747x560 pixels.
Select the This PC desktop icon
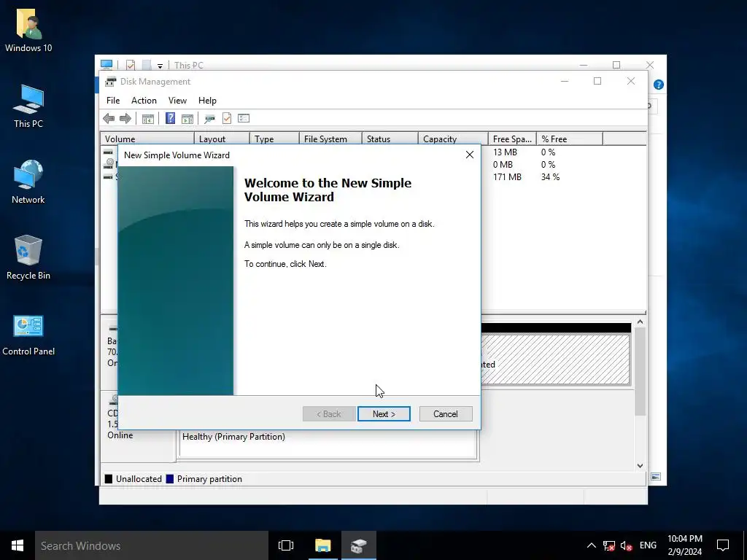click(28, 106)
